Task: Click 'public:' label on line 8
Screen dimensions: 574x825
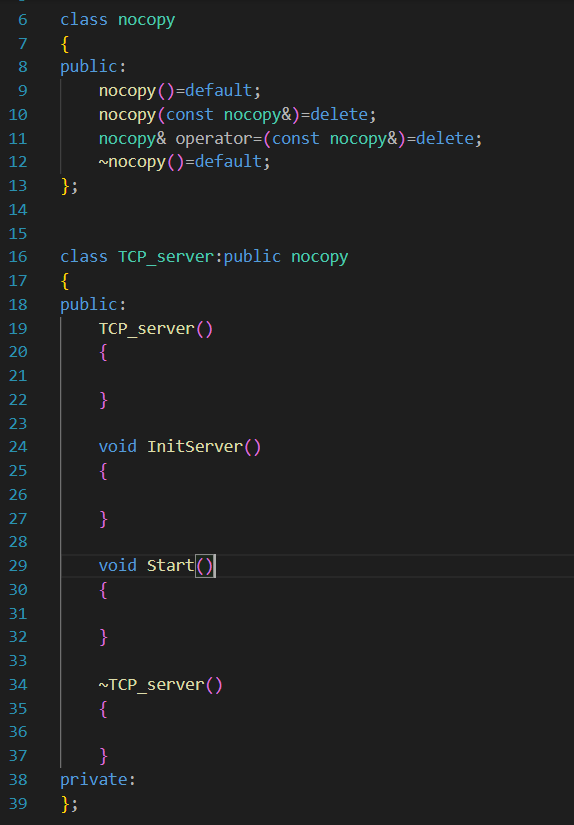Action: (93, 67)
